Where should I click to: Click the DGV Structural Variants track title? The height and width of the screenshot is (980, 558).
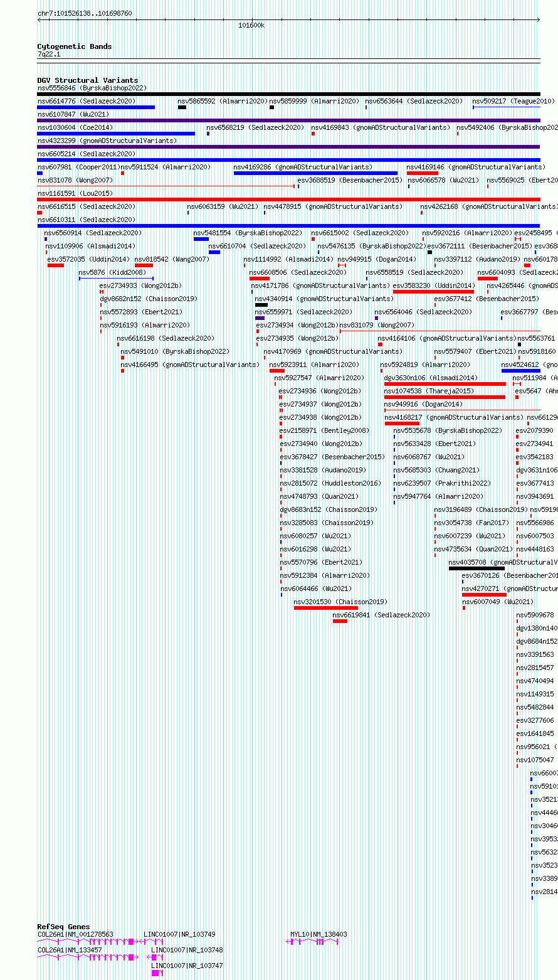click(87, 80)
